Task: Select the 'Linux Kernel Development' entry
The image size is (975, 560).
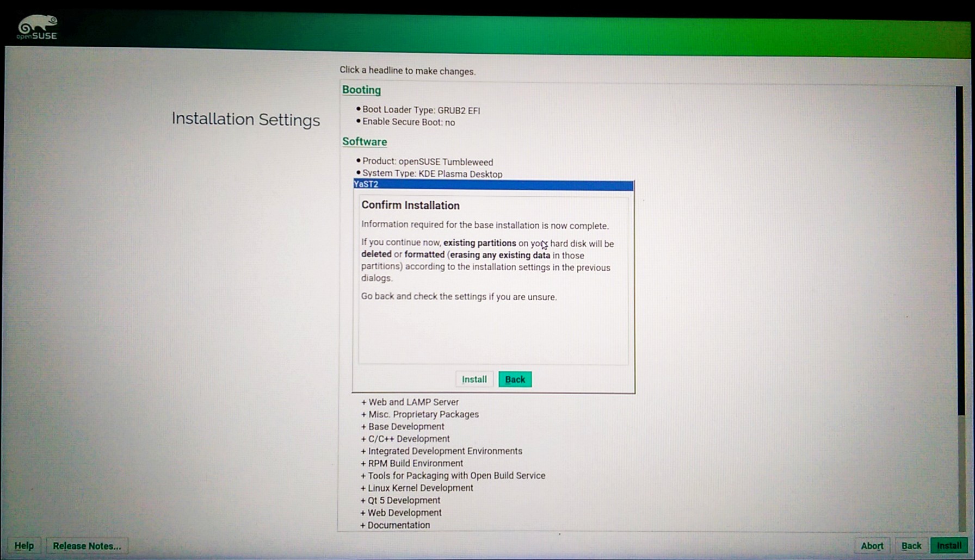Action: click(417, 488)
